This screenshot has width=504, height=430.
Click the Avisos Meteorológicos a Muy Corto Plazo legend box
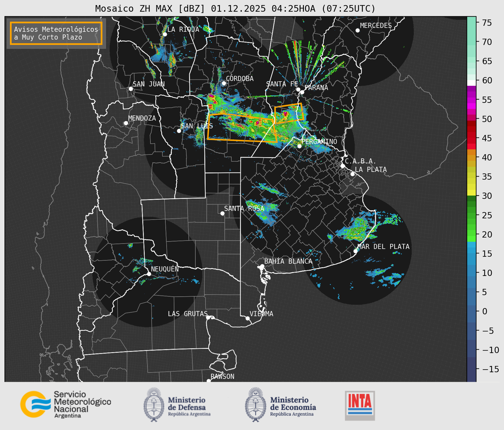click(x=56, y=33)
